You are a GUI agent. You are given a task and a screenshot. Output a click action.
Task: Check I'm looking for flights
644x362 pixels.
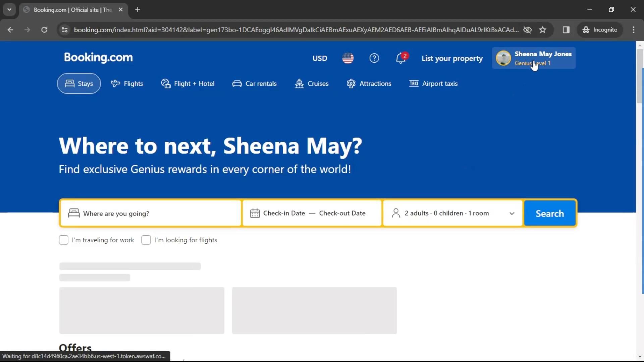tap(146, 240)
